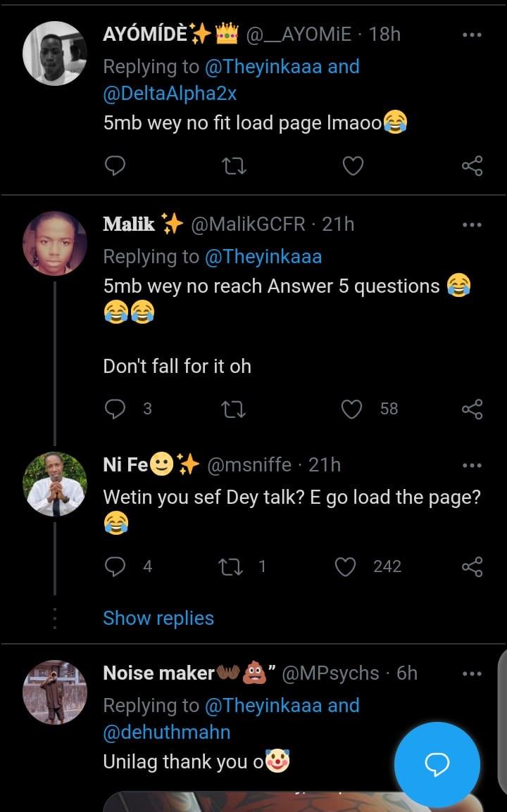Share Ni Fe's tweet

tap(472, 566)
